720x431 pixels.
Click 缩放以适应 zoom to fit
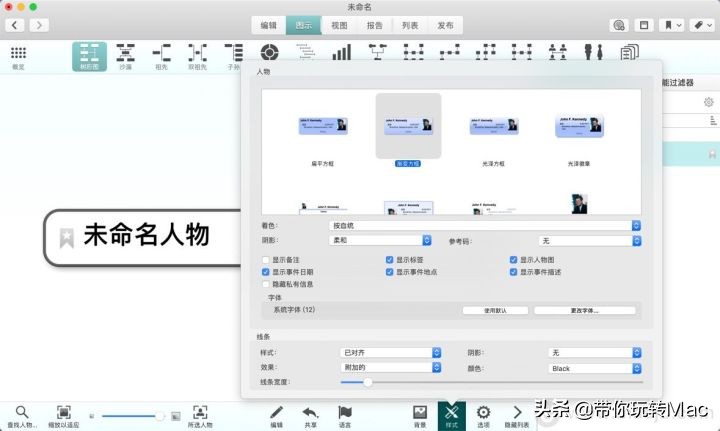click(x=63, y=417)
